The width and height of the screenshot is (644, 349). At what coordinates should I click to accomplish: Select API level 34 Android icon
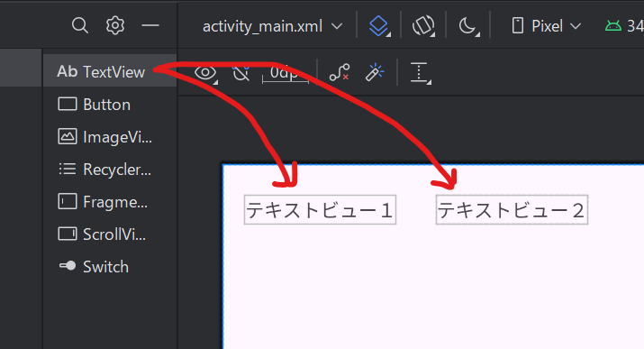(613, 26)
